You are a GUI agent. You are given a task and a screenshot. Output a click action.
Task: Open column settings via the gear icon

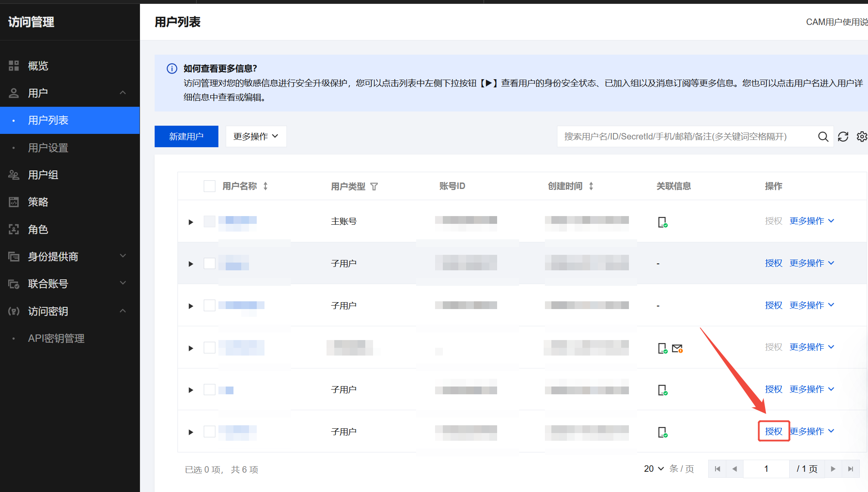click(x=862, y=136)
